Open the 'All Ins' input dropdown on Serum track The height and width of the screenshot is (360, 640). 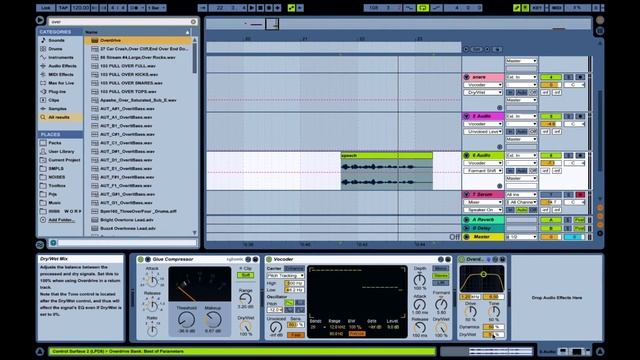coord(521,195)
